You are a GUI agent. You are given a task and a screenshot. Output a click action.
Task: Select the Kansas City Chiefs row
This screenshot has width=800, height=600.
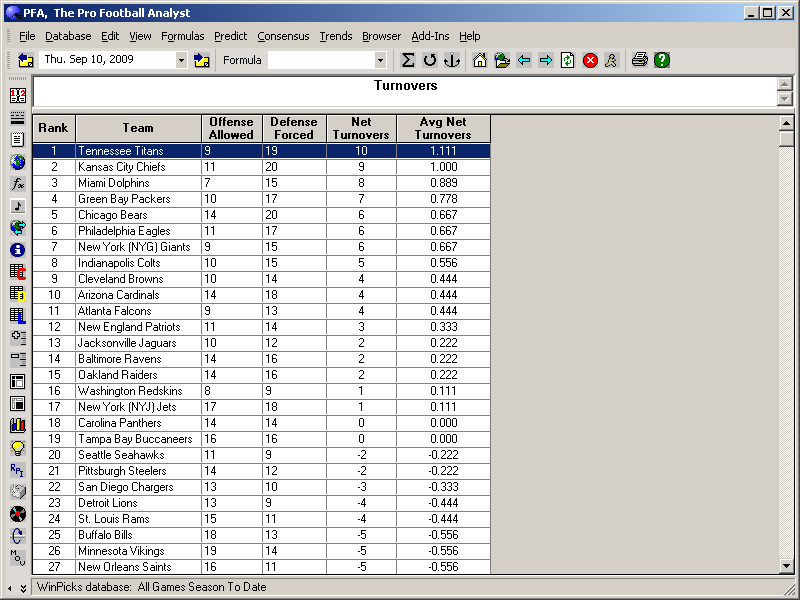[261, 167]
